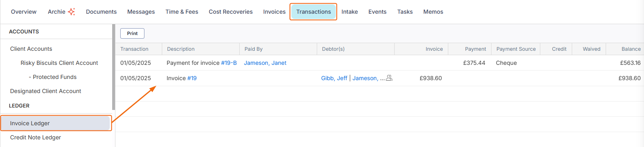Open Designated Client Account
This screenshot has width=644, height=147.
coord(46,91)
